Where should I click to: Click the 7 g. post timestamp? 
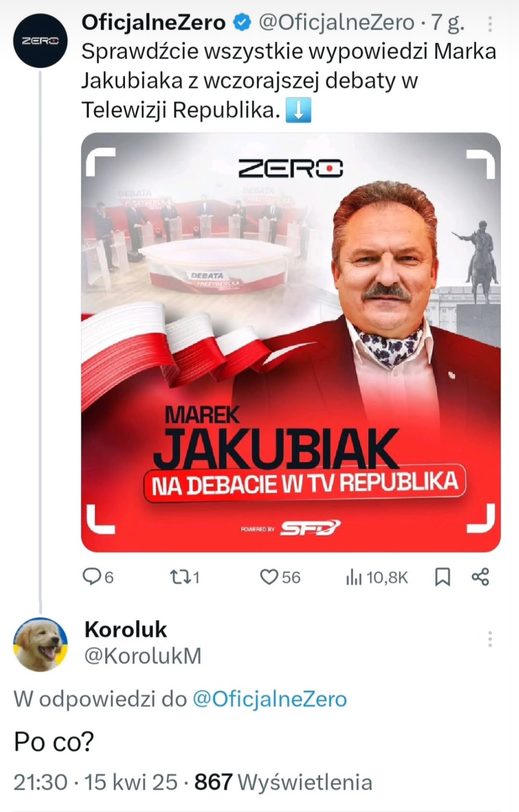(447, 23)
